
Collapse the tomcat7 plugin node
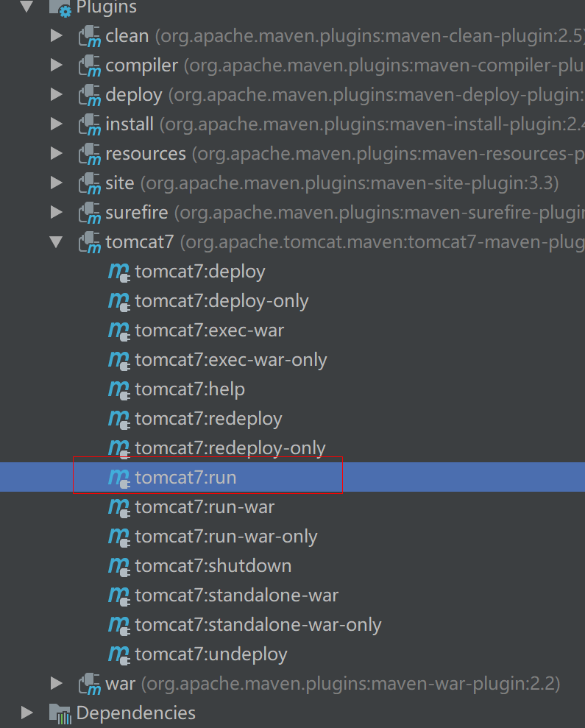57,242
